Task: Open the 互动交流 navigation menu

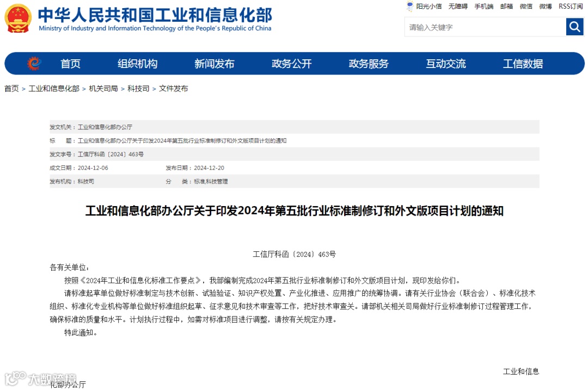Action: (446, 64)
